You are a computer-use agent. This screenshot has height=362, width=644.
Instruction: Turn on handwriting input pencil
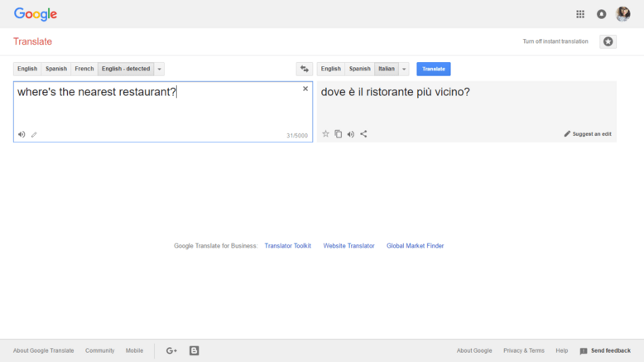(34, 134)
